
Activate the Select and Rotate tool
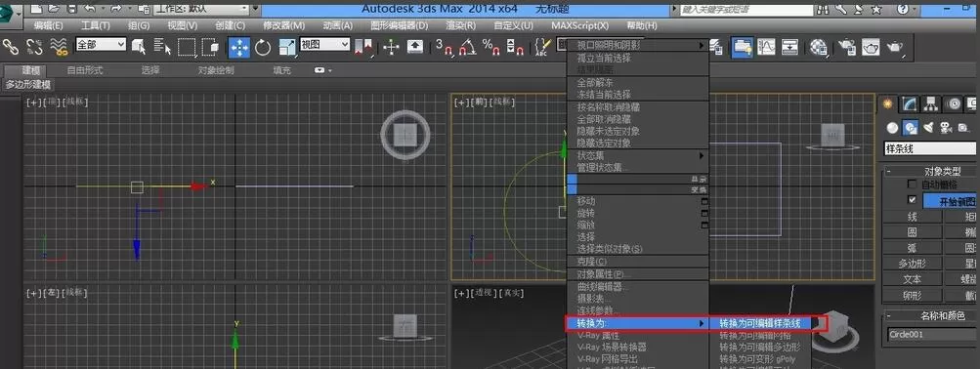coord(263,47)
